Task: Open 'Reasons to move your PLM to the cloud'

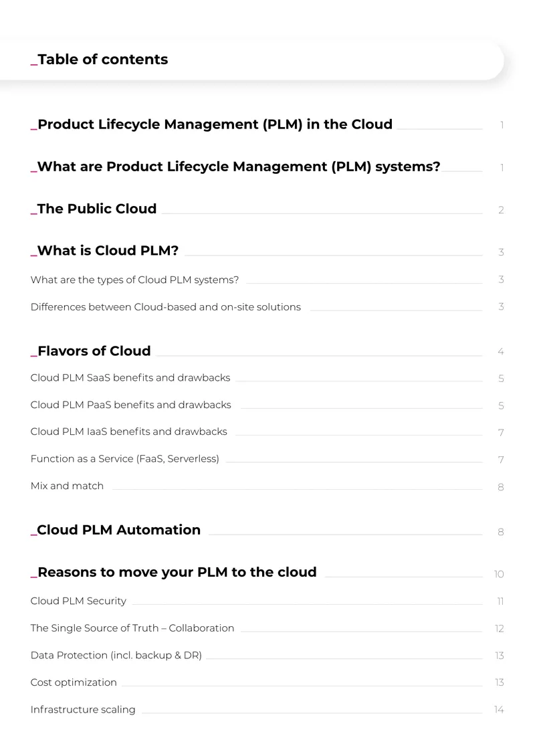Action: 173,572
